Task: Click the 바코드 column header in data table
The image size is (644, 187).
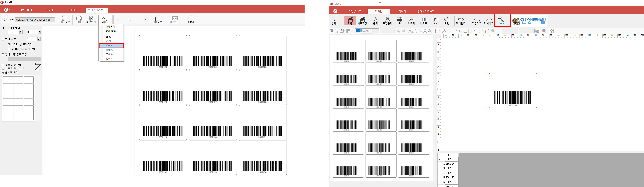Action: tap(452, 155)
